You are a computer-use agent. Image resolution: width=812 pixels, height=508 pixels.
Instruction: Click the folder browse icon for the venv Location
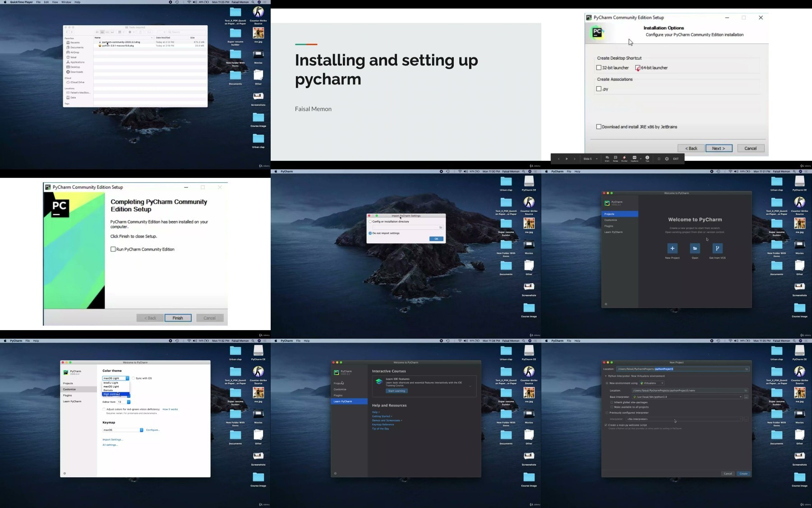click(746, 391)
